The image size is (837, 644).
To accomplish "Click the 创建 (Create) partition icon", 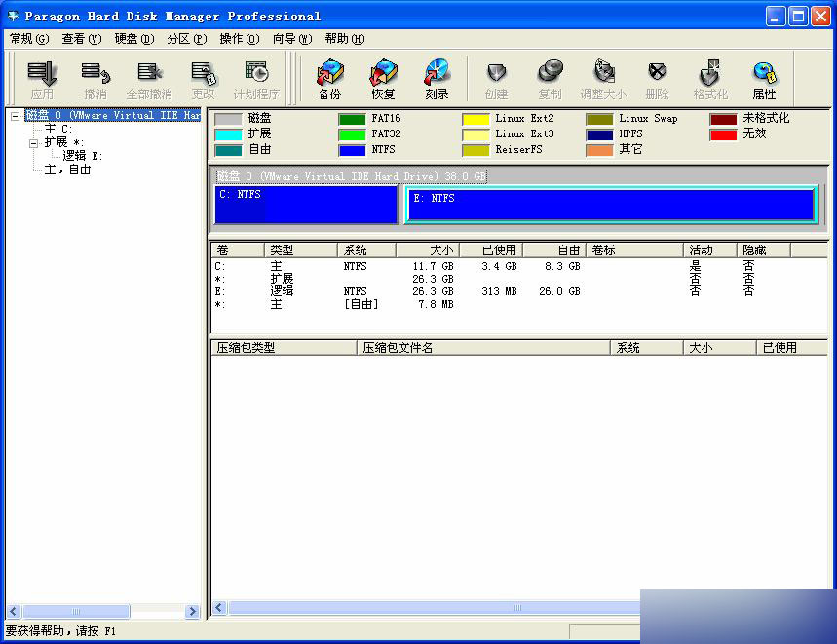I will 496,80.
